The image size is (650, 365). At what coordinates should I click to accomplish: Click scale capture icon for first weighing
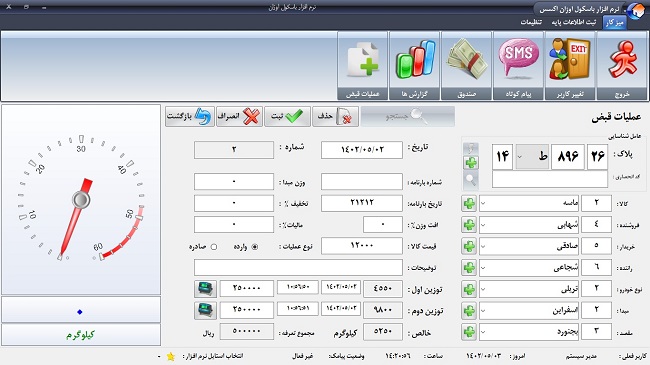click(x=205, y=288)
